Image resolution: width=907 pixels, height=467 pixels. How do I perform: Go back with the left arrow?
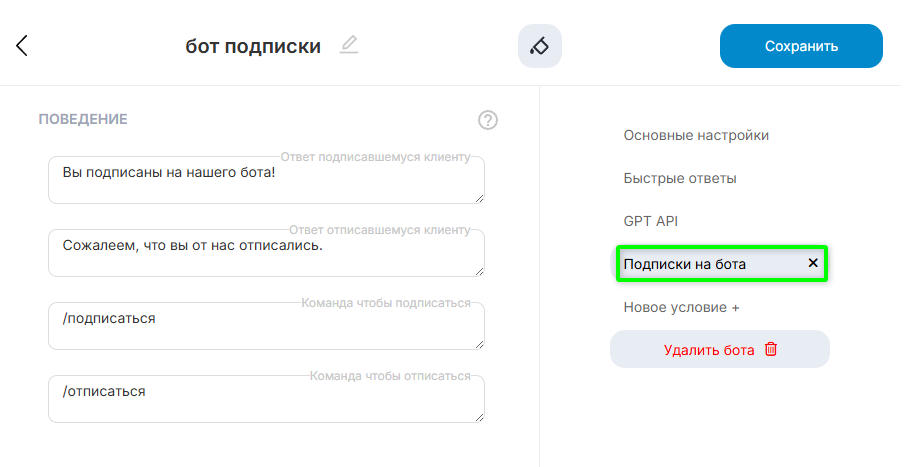coord(22,46)
